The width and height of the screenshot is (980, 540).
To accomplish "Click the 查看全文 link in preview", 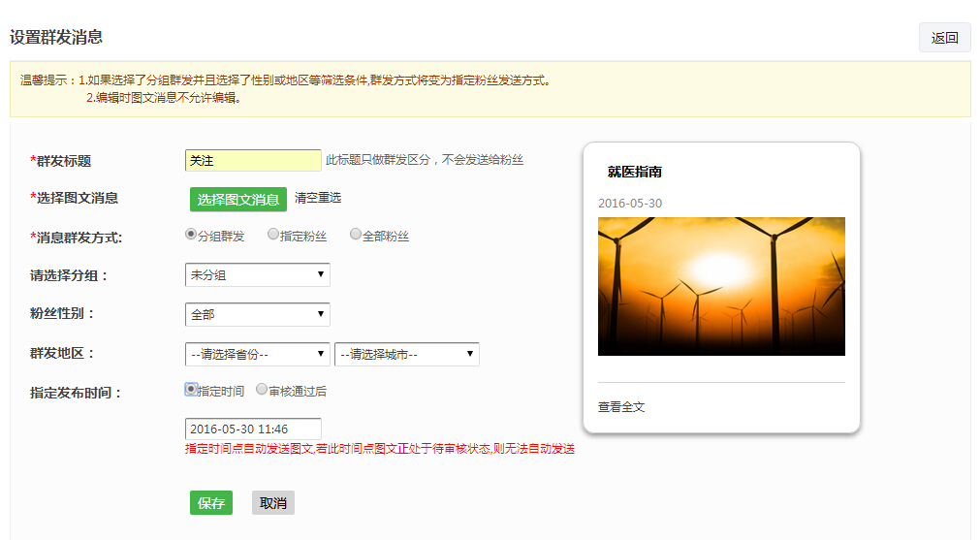I will [621, 407].
